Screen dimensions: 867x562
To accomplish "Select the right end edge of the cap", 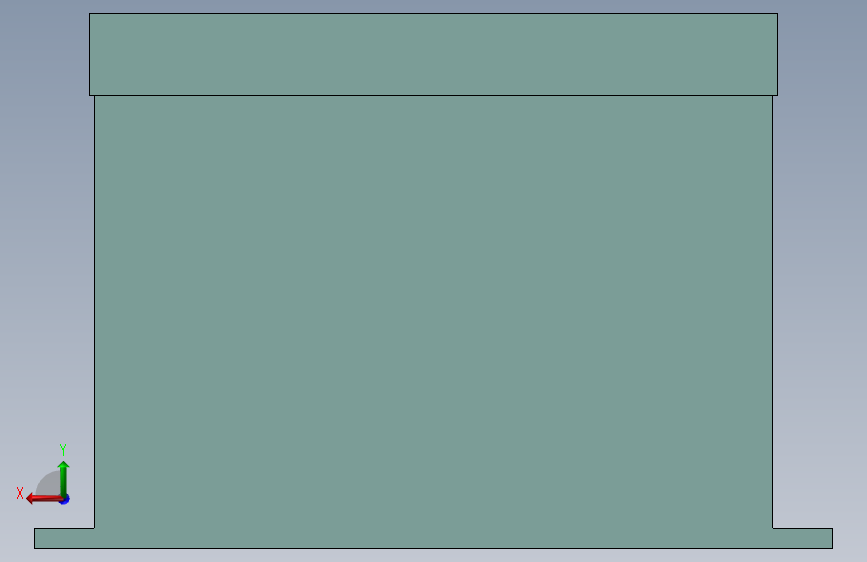I will [x=777, y=54].
